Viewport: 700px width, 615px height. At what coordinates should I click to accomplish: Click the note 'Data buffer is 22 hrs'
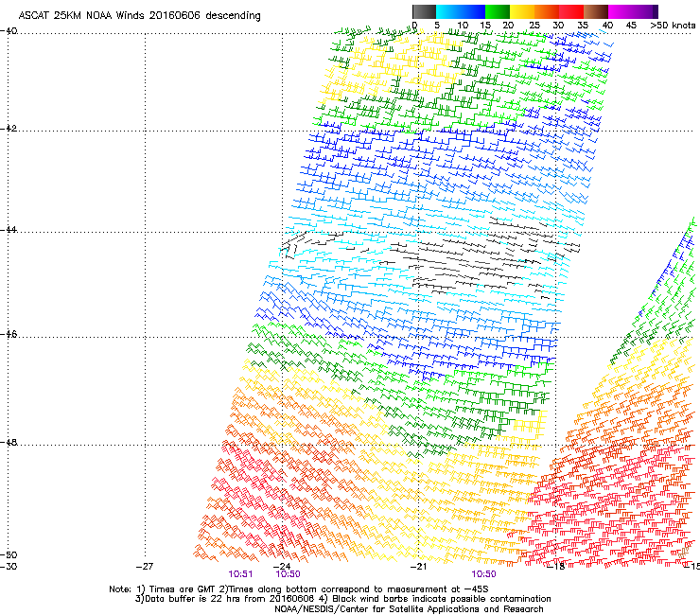(193, 599)
